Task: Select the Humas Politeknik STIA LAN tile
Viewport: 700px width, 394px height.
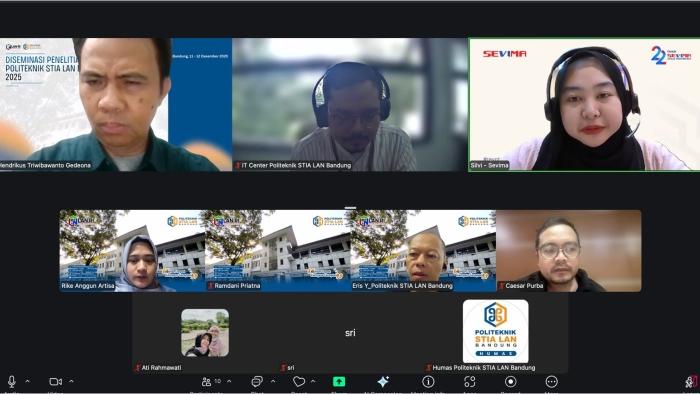Action: click(496, 332)
